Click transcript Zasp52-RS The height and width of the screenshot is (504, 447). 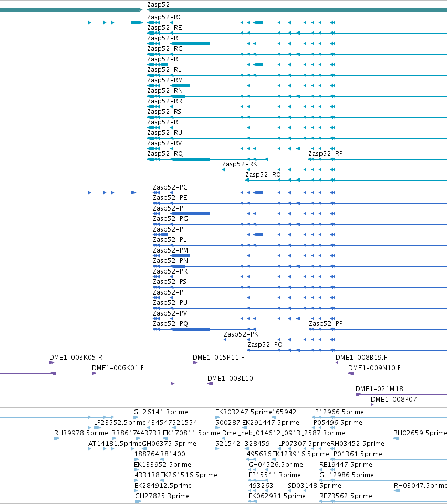click(164, 112)
